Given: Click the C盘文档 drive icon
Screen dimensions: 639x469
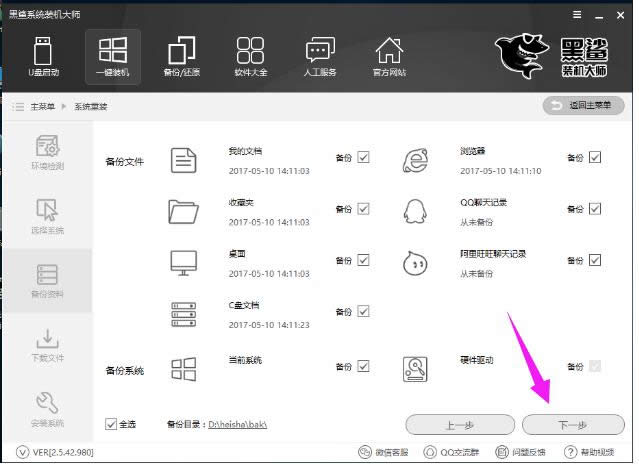Looking at the screenshot, I should [183, 314].
